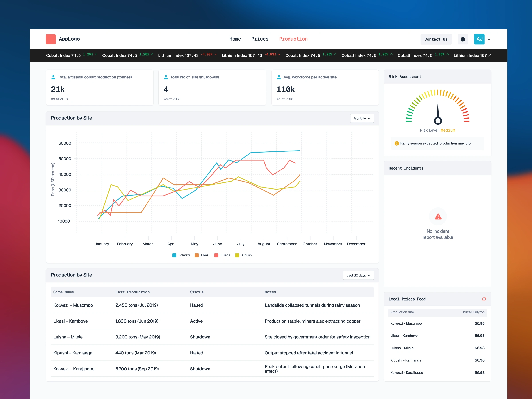The image size is (532, 399).
Task: Open the Monthly period dropdown
Action: 362,118
